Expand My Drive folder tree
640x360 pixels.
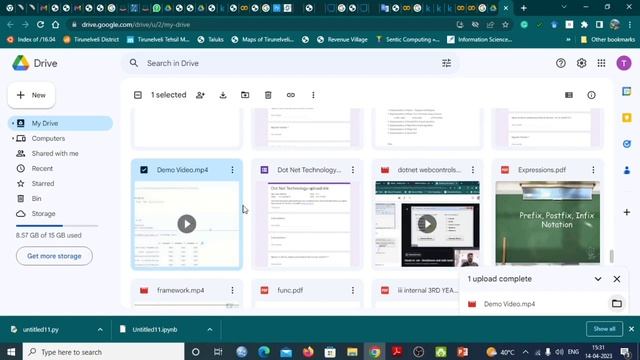[x=13, y=123]
